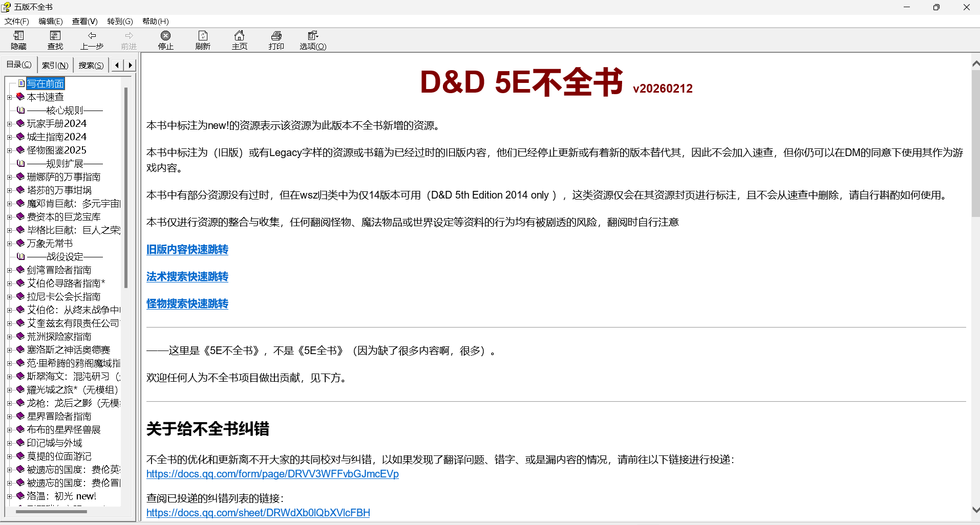
Task: Go back with the 上一步 button
Action: point(92,40)
